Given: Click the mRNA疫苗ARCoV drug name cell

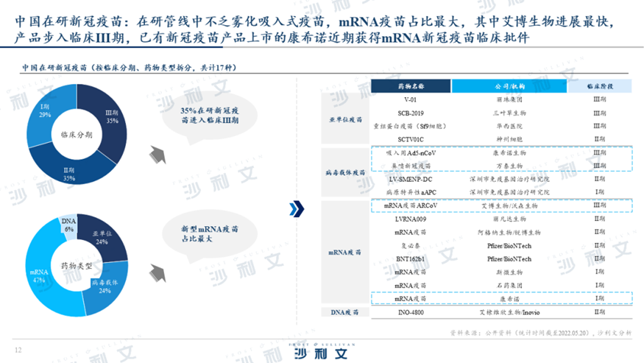Looking at the screenshot, I should 410,205.
